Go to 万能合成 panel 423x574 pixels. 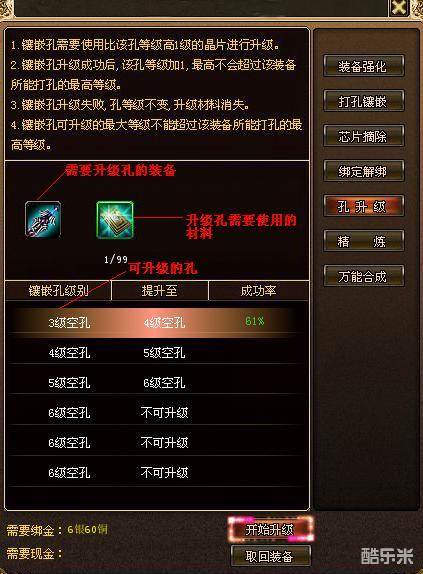tap(364, 276)
